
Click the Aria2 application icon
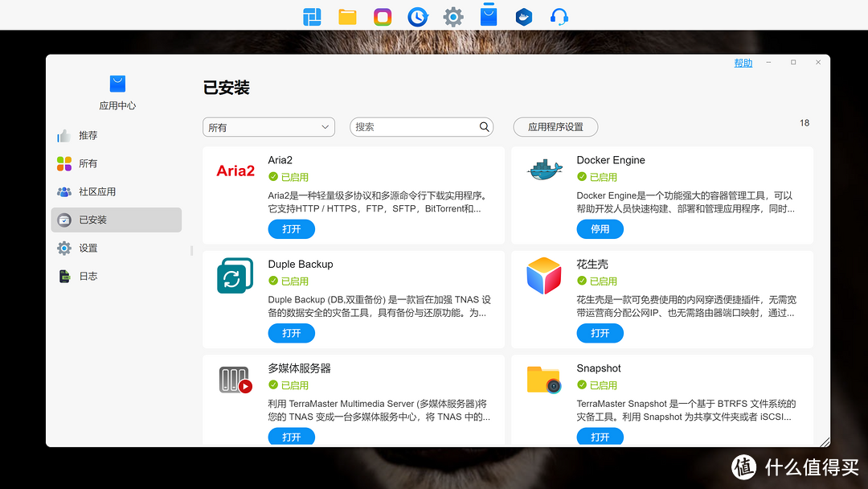234,171
